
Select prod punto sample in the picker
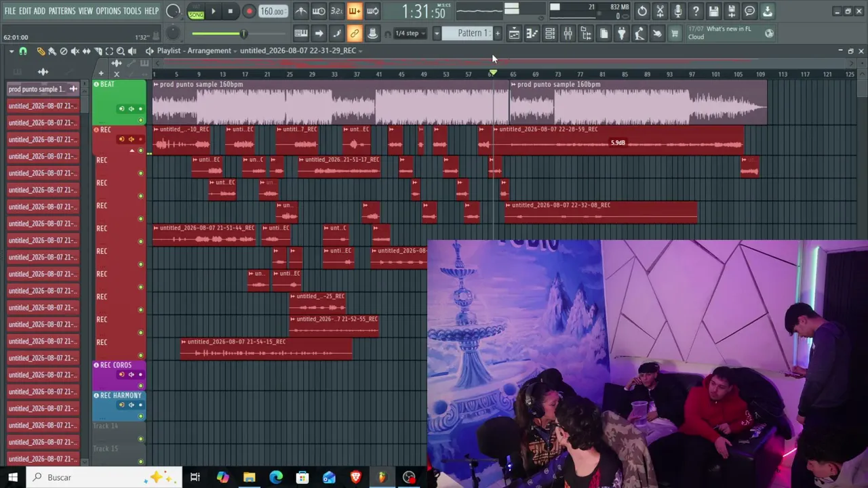click(43, 89)
